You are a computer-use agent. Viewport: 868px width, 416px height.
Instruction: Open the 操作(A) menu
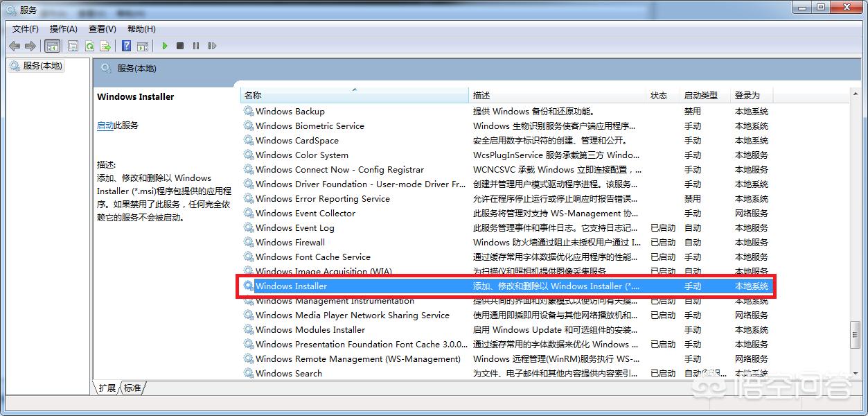[64, 28]
